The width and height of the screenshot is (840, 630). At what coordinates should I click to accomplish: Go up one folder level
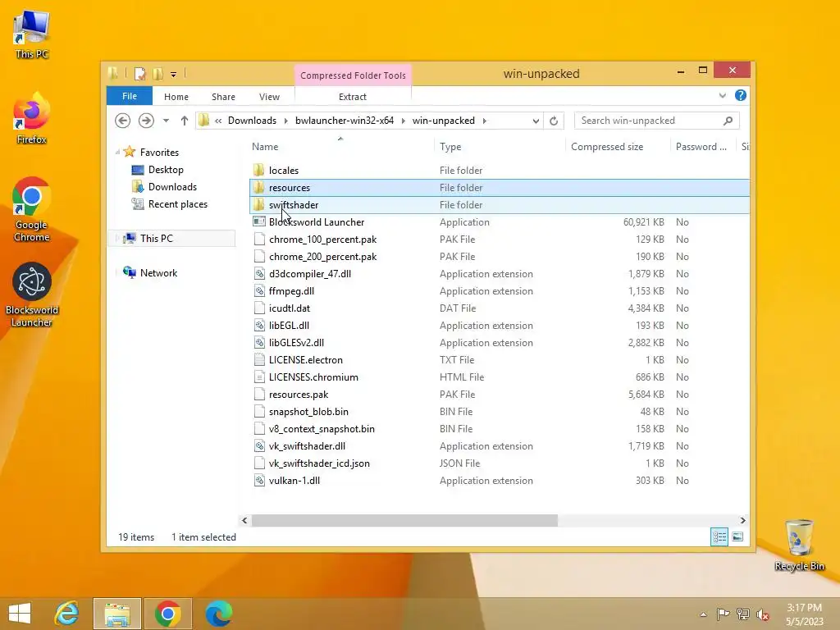(185, 121)
